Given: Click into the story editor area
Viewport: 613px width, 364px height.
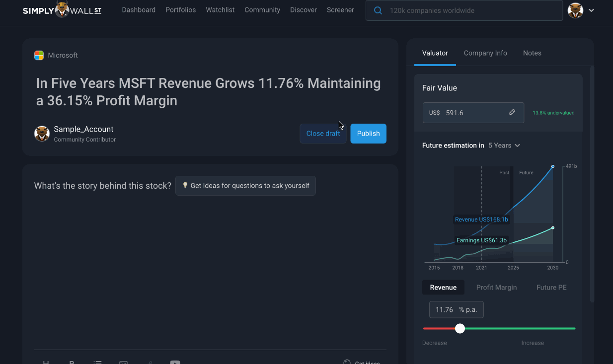Looking at the screenshot, I should (210, 273).
